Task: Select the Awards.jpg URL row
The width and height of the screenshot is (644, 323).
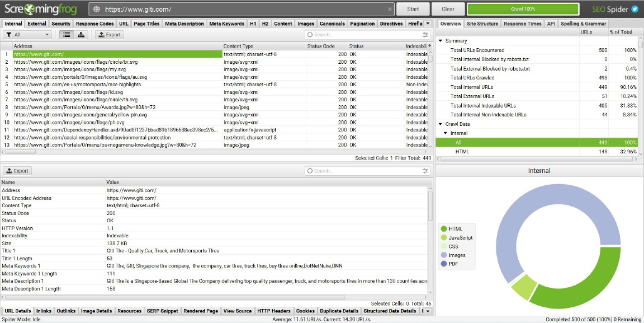Action: pos(214,107)
